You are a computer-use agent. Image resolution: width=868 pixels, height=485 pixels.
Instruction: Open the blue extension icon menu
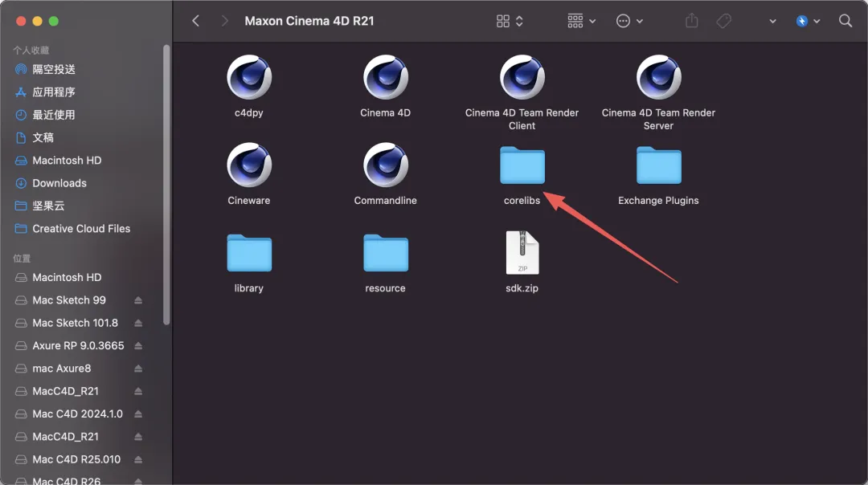[x=808, y=21]
